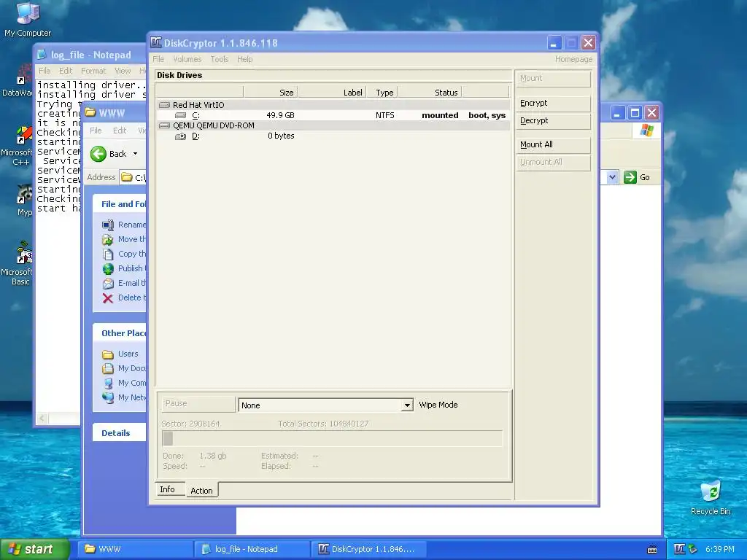Click the Red Hat VirtIO disk icon
The width and height of the screenshot is (747, 560).
coord(164,105)
